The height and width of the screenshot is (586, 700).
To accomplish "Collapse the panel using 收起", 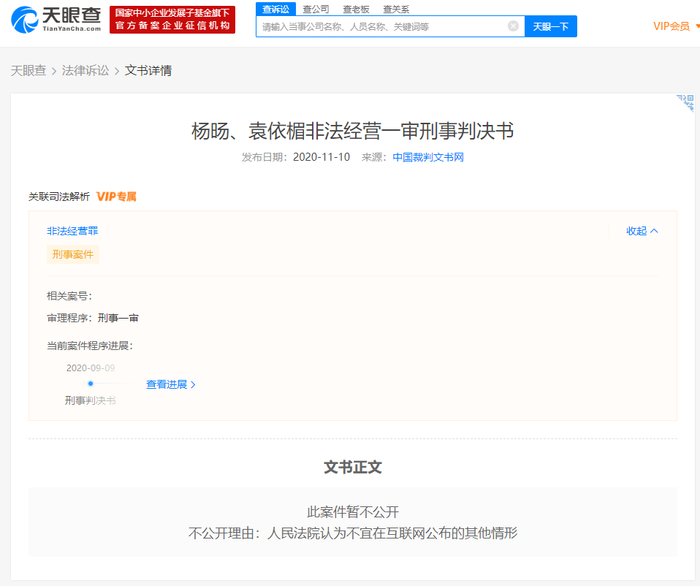I will click(642, 231).
